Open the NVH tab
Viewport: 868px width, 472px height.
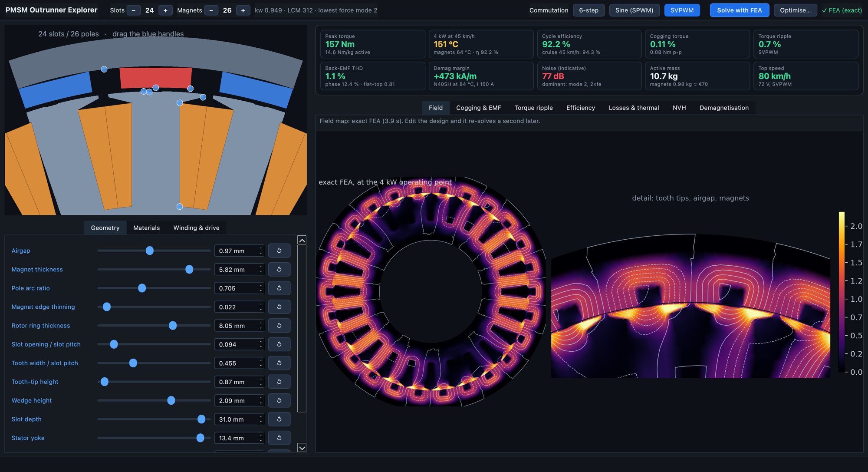[679, 108]
